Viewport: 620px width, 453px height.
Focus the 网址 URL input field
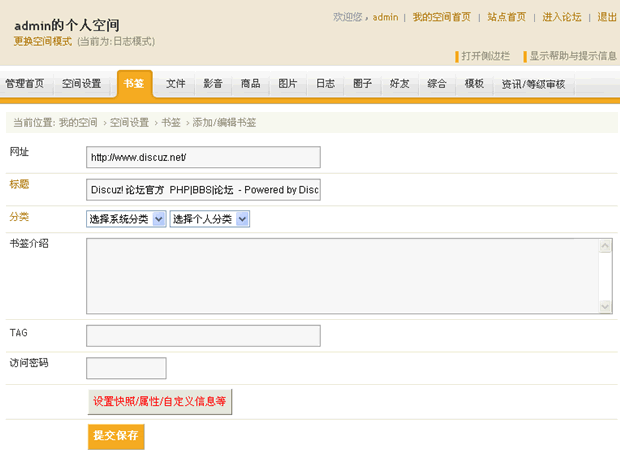point(203,157)
